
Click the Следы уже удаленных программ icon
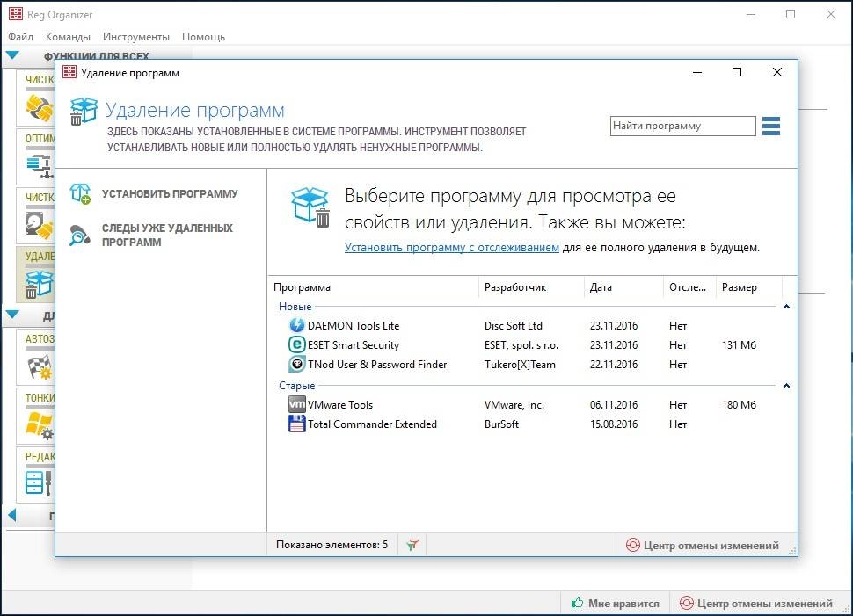tap(80, 235)
